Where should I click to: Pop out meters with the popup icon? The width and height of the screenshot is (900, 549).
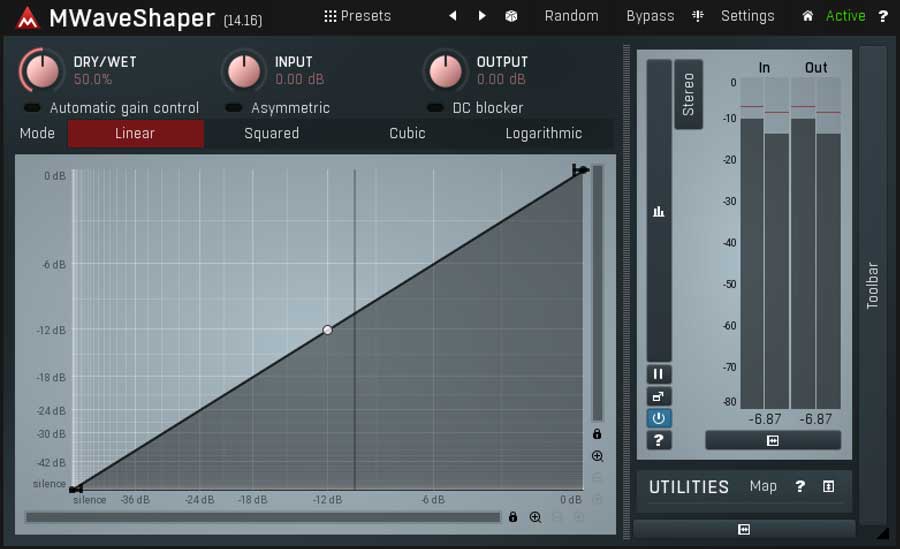pos(658,396)
